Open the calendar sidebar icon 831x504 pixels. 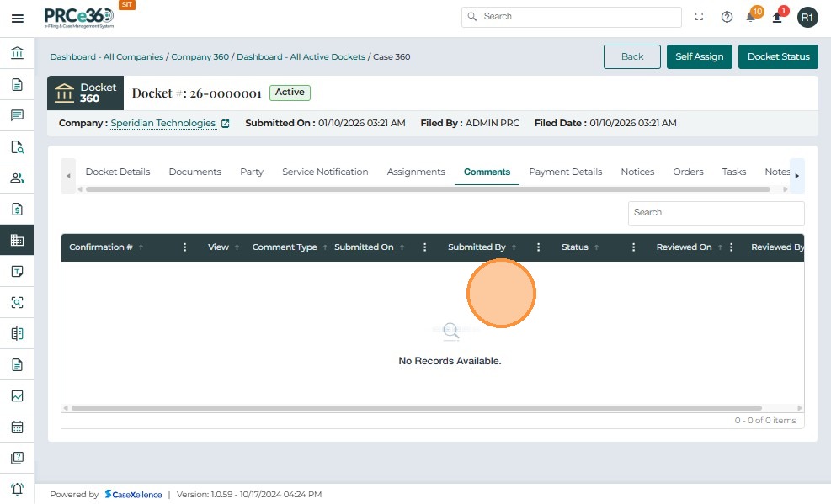click(x=17, y=427)
